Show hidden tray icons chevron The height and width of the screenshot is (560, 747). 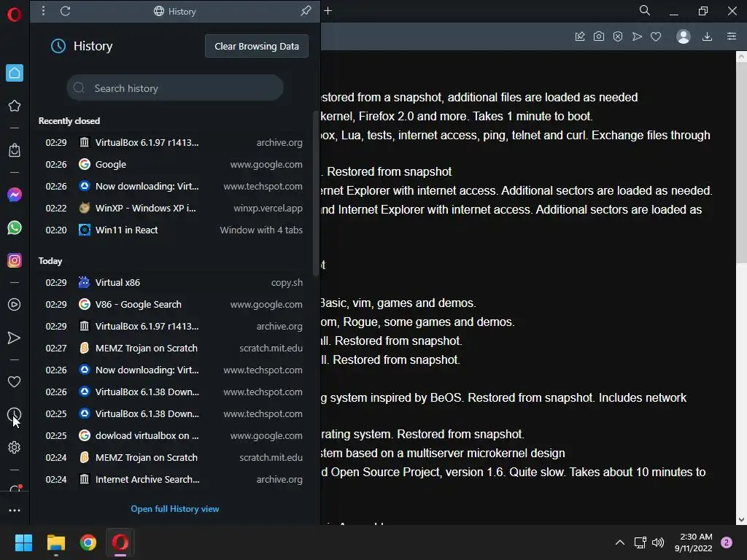tap(620, 542)
